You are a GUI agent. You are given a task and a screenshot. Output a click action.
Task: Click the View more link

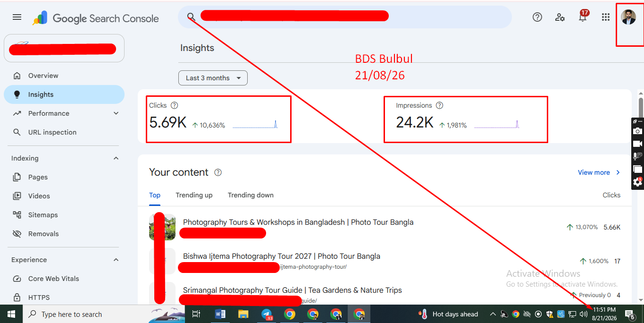599,172
